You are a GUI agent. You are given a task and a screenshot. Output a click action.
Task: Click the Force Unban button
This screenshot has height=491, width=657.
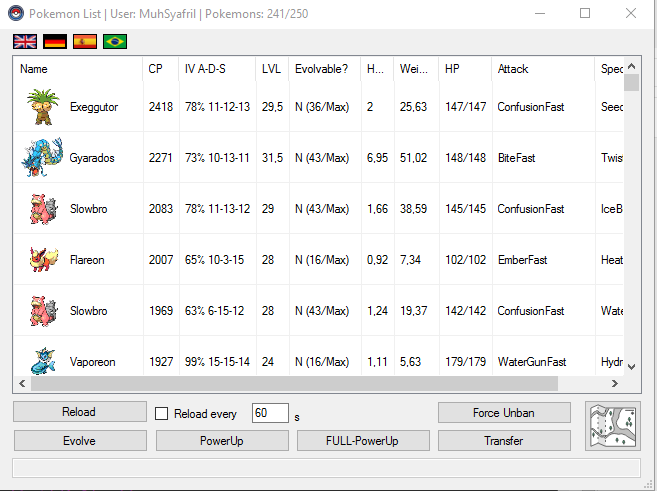[504, 413]
